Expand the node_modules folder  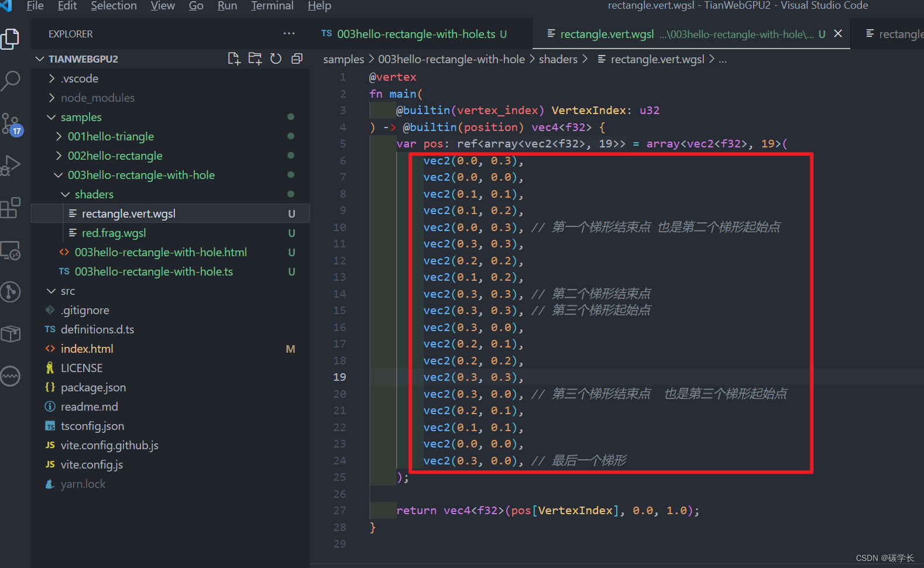[x=51, y=98]
